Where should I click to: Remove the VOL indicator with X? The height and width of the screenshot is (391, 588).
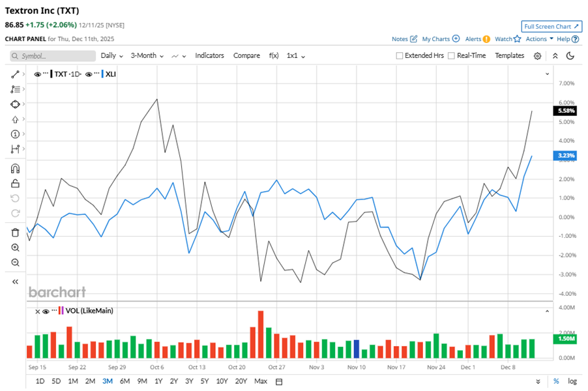[38, 311]
